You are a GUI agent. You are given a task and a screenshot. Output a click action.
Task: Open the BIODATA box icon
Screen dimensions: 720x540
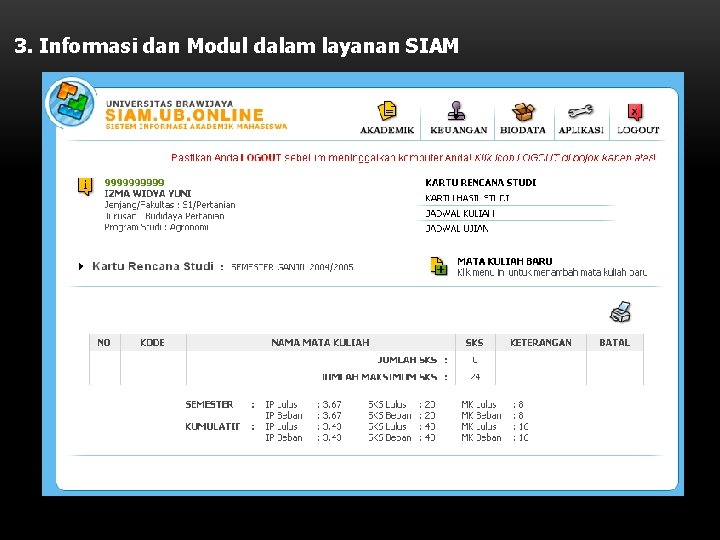point(523,112)
